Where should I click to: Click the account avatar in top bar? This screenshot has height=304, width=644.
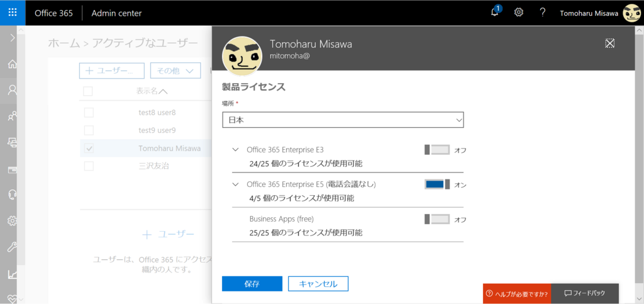pos(631,13)
